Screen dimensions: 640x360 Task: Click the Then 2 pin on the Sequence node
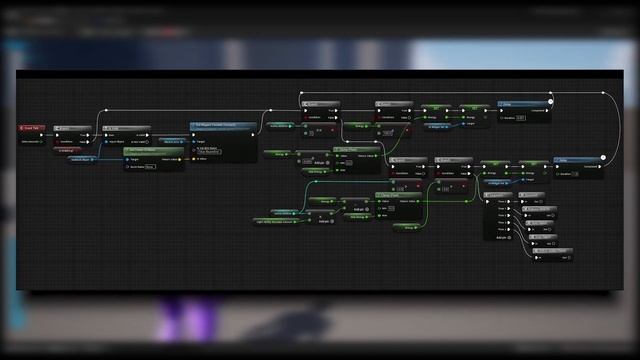509,216
